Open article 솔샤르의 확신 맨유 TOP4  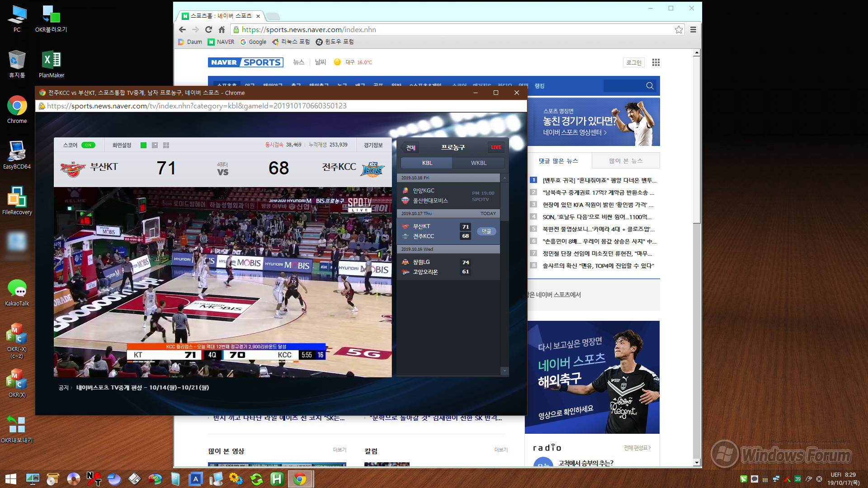point(598,266)
